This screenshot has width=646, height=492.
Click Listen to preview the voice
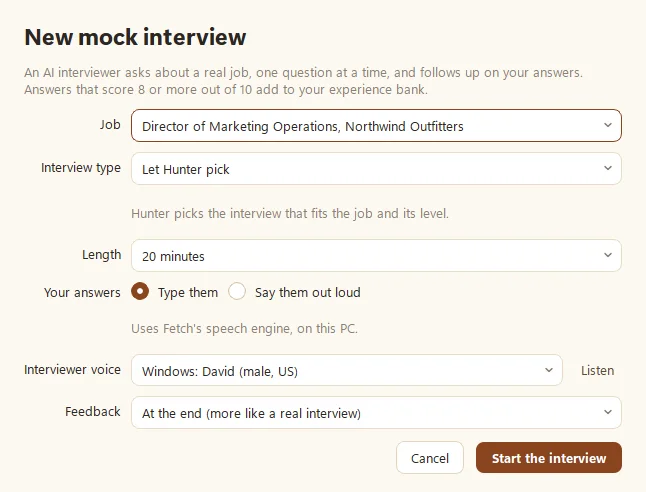tap(597, 370)
